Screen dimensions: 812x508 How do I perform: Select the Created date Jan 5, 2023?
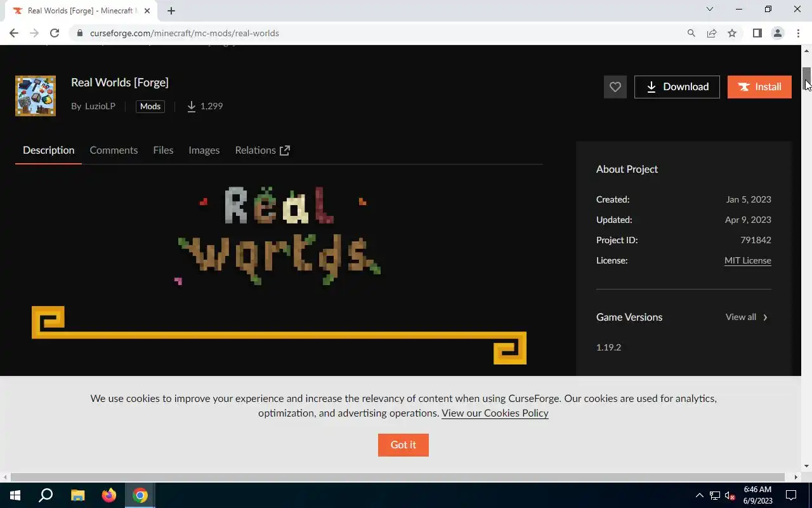click(749, 199)
